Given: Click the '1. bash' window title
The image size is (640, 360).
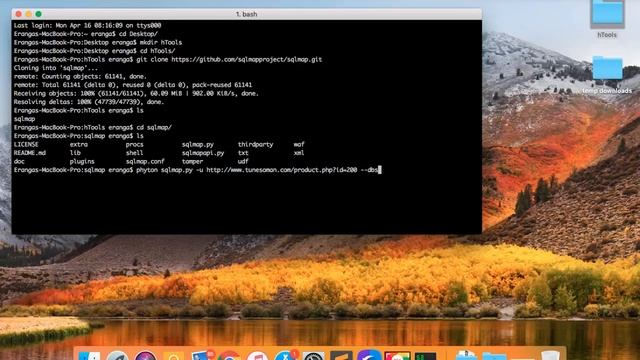Looking at the screenshot, I should click(247, 14).
